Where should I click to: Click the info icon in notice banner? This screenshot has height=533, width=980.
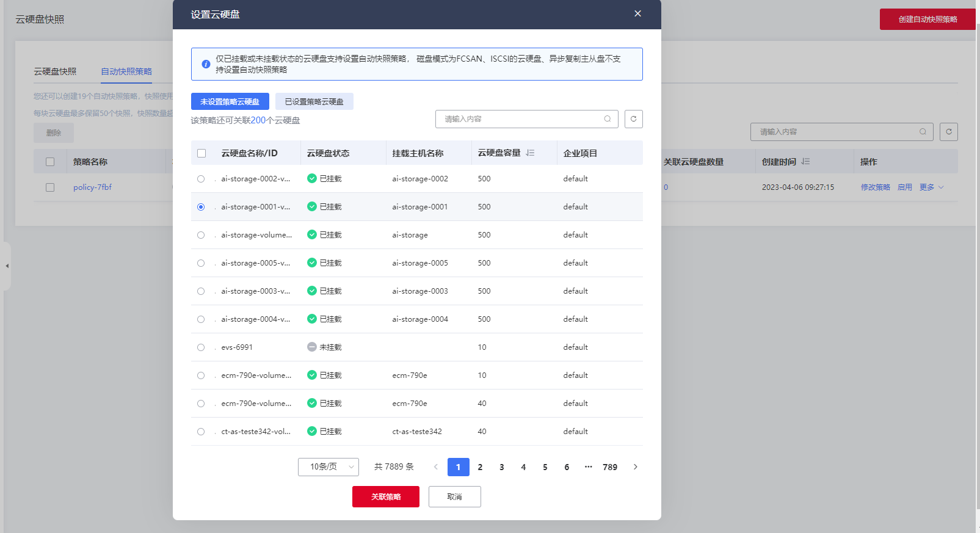pos(206,64)
